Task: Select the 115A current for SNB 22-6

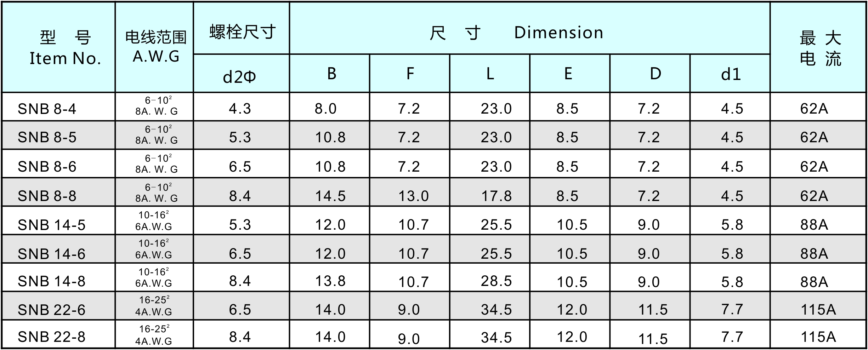Action: pyautogui.click(x=818, y=310)
